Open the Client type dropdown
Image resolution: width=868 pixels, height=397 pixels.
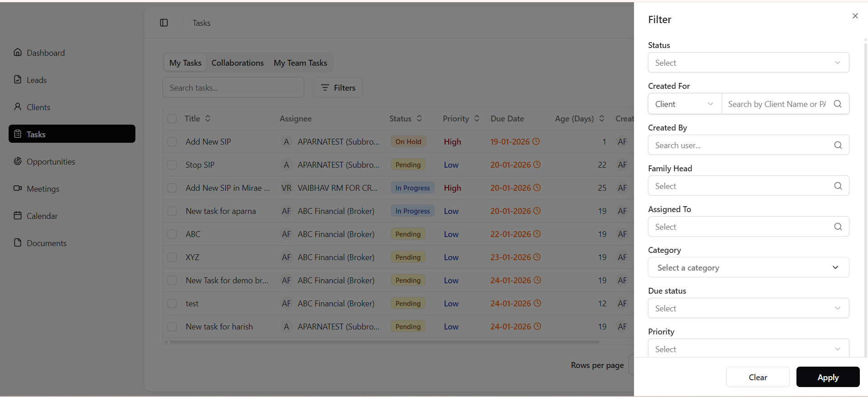[x=685, y=104]
